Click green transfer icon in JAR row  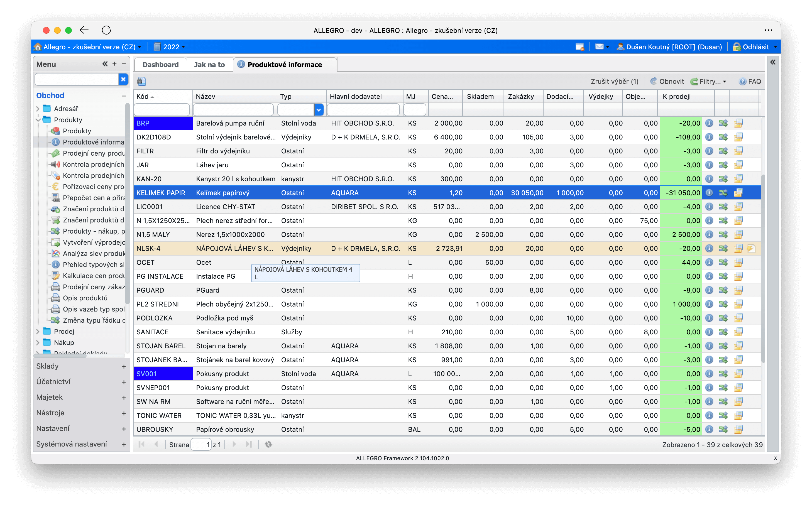tap(723, 165)
